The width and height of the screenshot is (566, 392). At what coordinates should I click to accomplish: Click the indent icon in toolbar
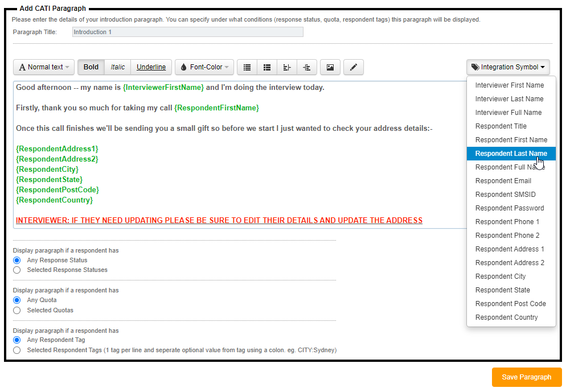click(307, 67)
